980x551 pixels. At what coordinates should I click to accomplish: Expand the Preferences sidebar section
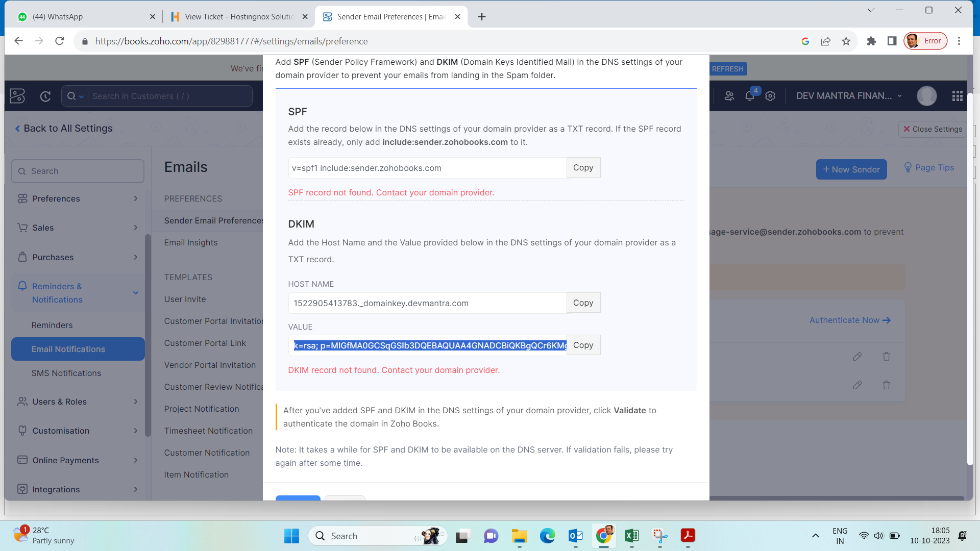click(78, 198)
